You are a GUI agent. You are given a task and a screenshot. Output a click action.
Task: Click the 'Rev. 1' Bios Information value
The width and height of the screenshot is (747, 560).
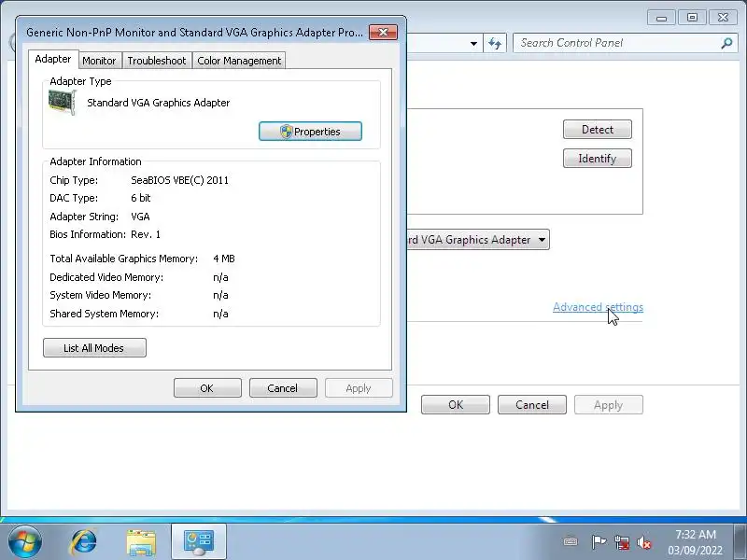point(146,234)
